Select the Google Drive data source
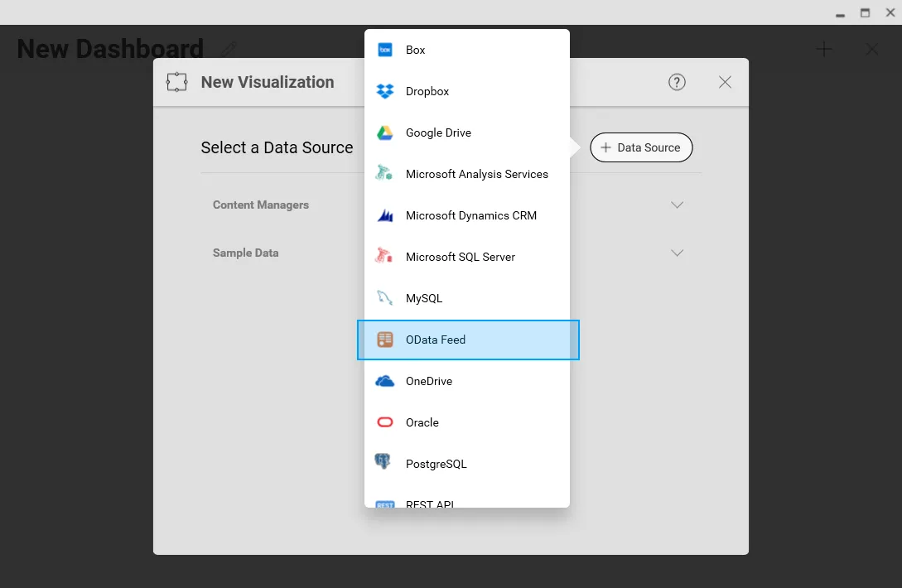The height and width of the screenshot is (588, 902). coord(384,133)
